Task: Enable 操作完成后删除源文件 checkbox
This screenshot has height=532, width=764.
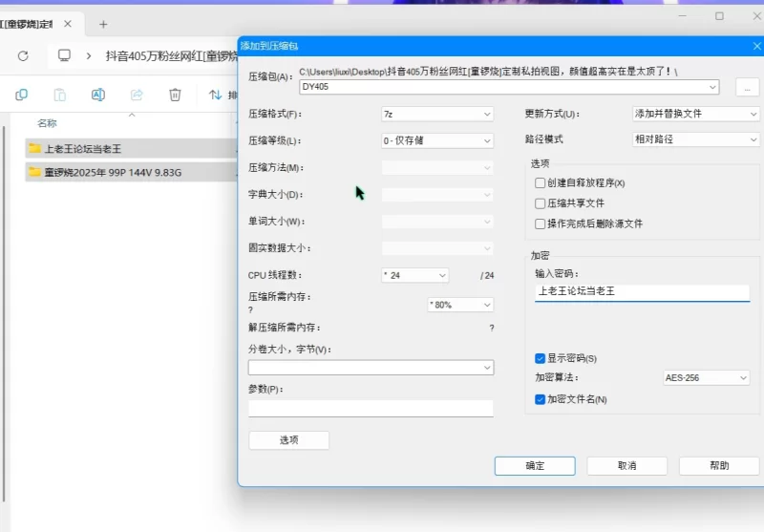Action: click(540, 224)
